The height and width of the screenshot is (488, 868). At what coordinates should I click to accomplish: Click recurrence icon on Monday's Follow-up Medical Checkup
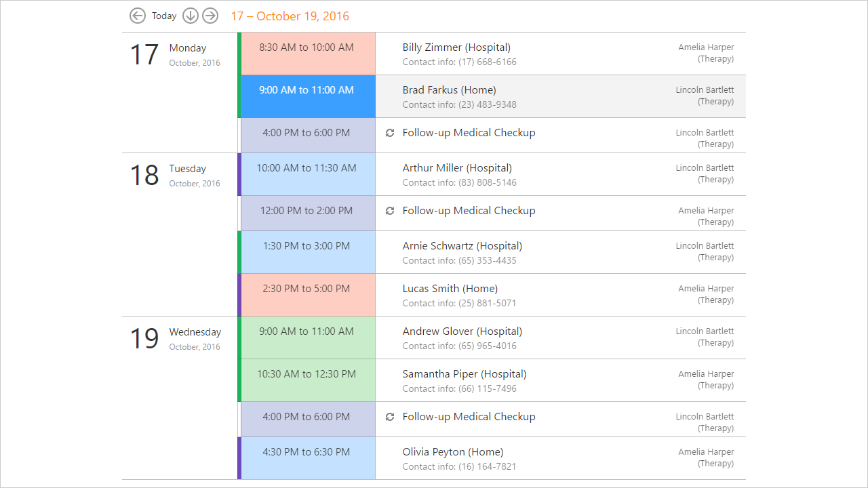tap(390, 133)
